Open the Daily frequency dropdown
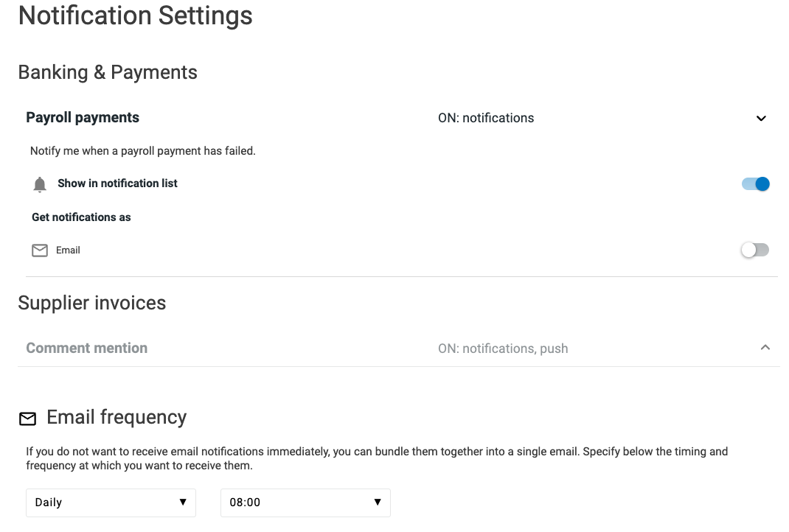 pos(111,502)
